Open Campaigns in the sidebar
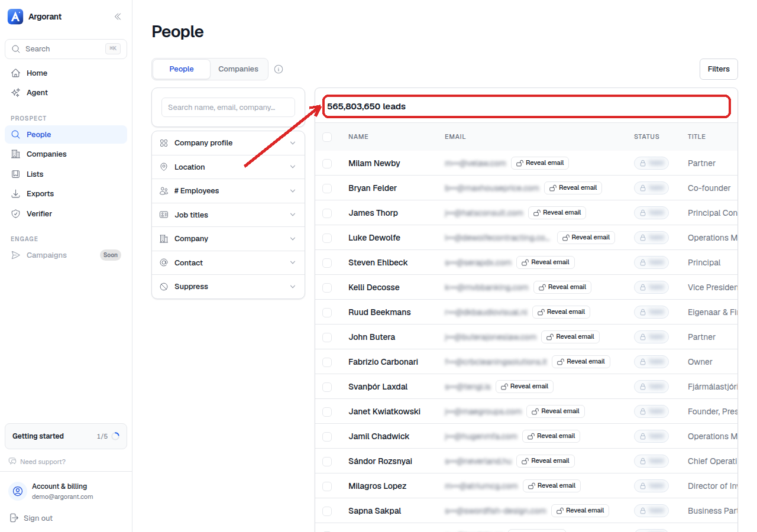This screenshot has height=532, width=757. click(x=66, y=255)
